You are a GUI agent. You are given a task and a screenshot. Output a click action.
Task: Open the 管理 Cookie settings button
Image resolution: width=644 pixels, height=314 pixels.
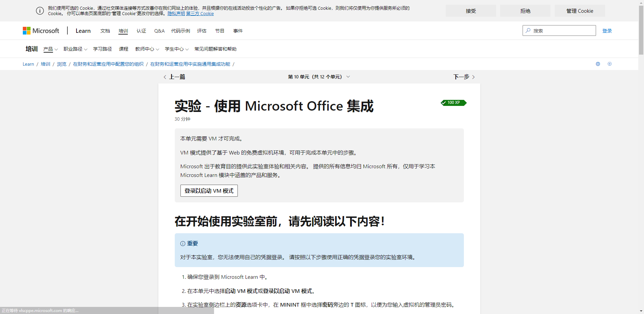pos(580,11)
